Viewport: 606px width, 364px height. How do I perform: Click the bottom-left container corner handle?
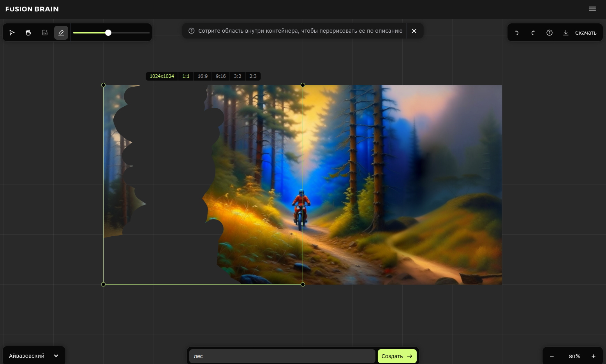[103, 284]
